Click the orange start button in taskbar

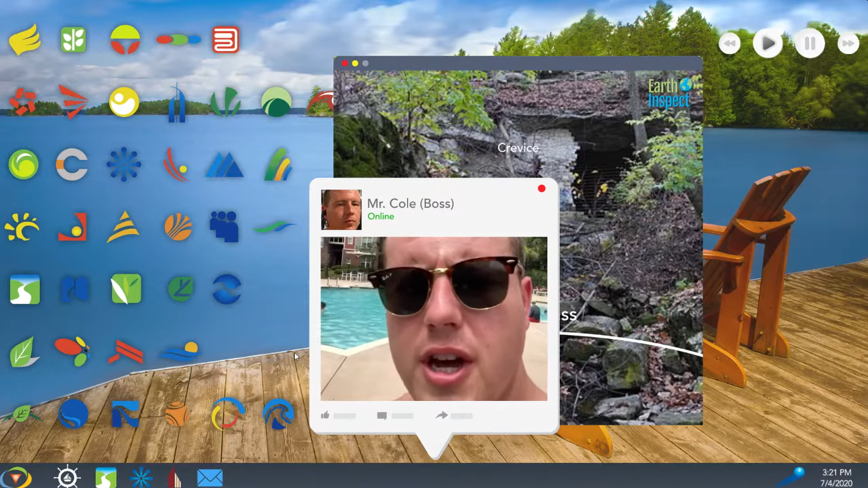tap(16, 477)
